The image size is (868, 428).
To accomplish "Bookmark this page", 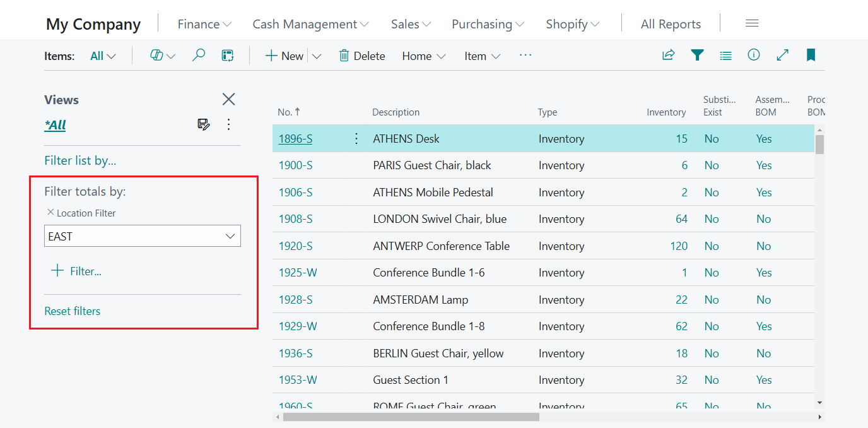I will [811, 55].
